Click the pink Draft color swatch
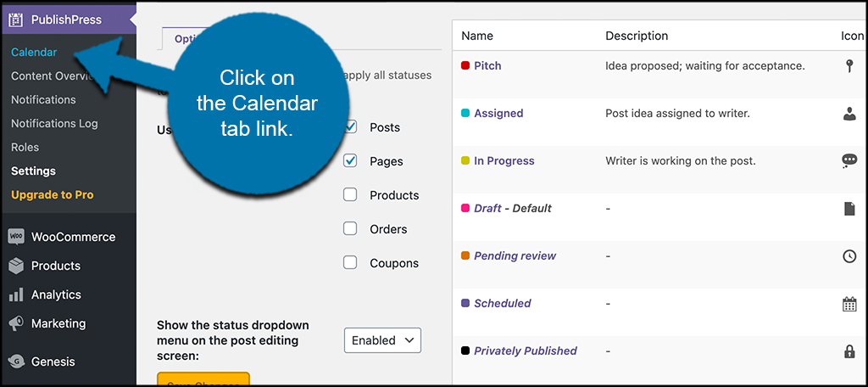The height and width of the screenshot is (387, 868). click(465, 209)
